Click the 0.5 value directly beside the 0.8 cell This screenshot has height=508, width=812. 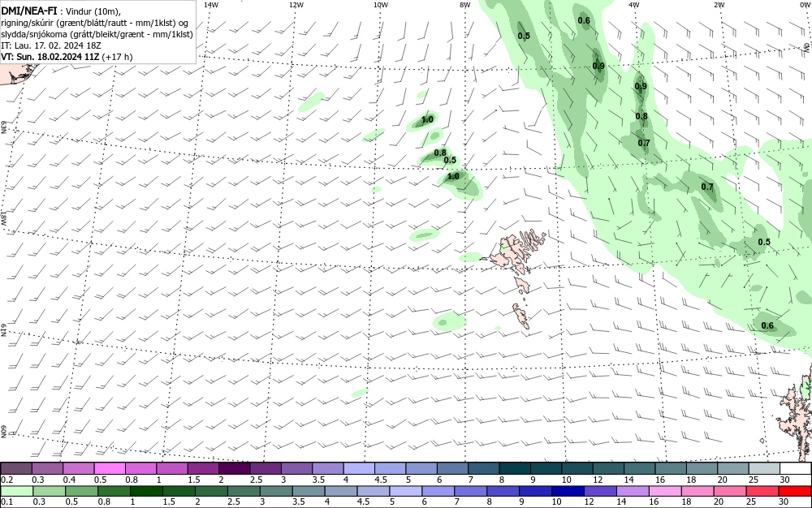click(450, 160)
